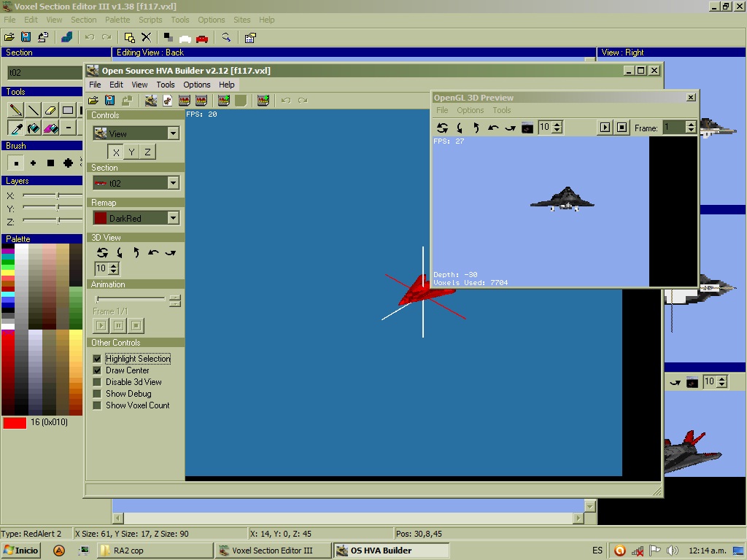Select the magenta-and-teal bucket tool

click(50, 128)
